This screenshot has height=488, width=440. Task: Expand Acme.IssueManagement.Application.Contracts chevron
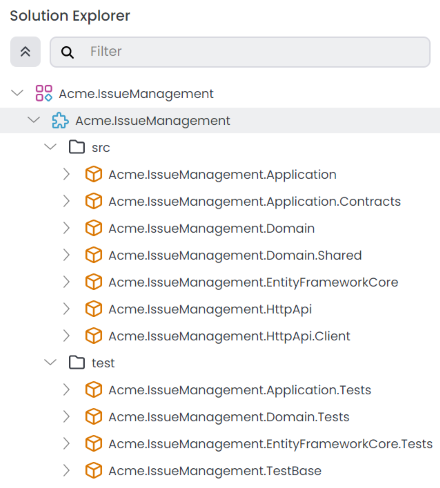(66, 201)
